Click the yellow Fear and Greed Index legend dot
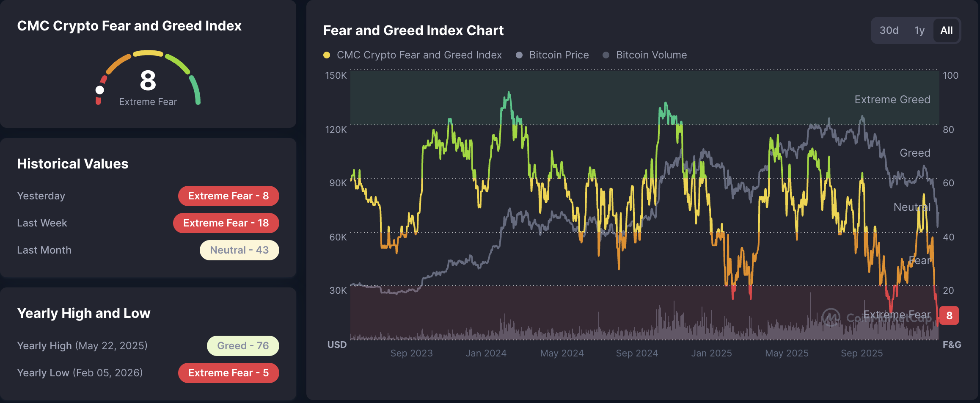Viewport: 980px width, 403px height. coord(326,55)
